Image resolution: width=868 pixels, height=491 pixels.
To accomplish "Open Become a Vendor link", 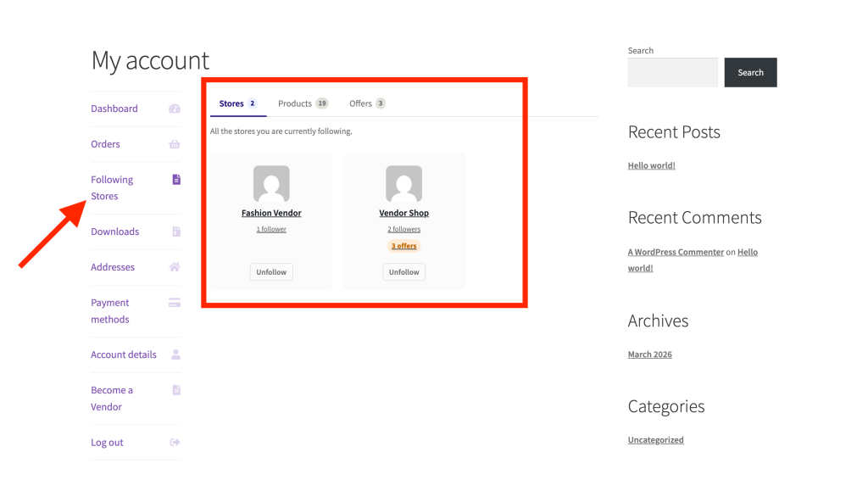I will (112, 399).
